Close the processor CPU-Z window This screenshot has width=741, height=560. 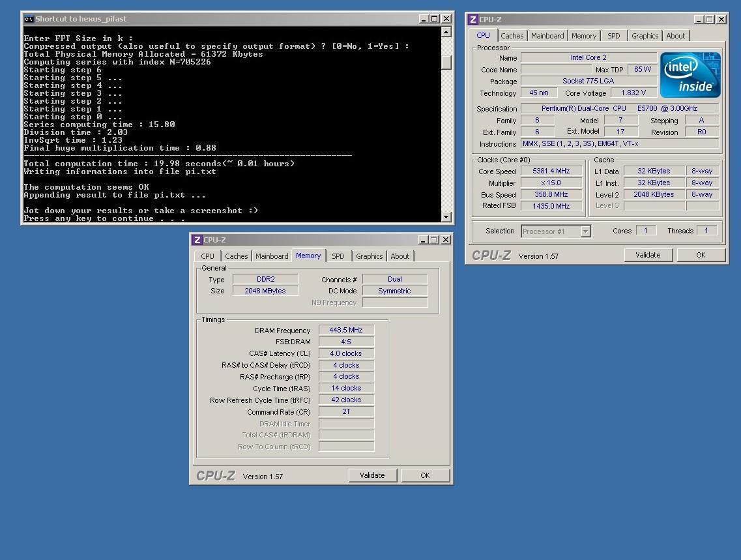(721, 20)
